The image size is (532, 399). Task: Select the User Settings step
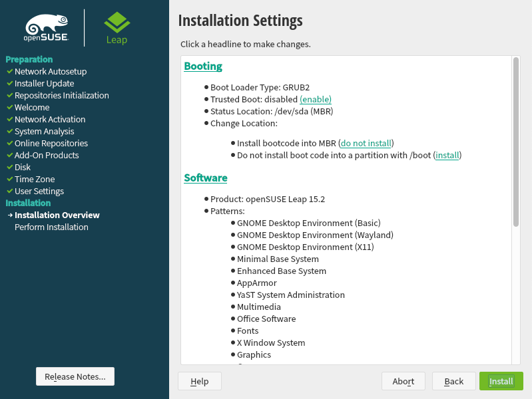[x=39, y=192]
